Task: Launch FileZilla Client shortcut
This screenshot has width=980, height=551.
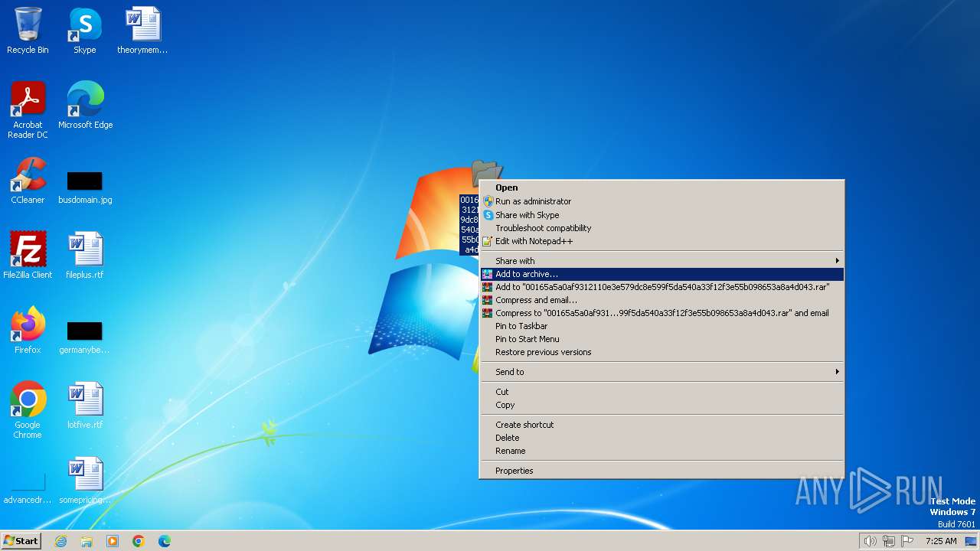Action: 28,255
